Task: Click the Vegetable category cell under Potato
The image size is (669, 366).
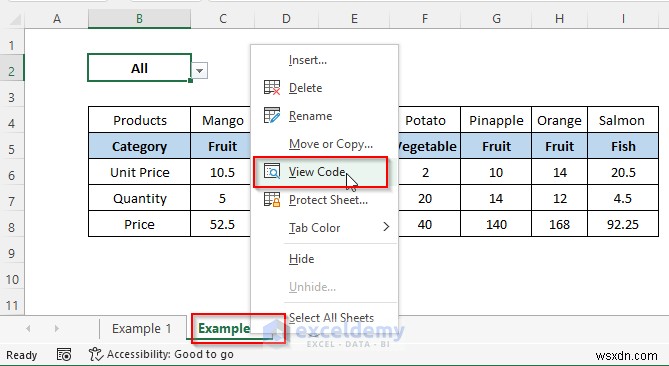Action: [429, 146]
